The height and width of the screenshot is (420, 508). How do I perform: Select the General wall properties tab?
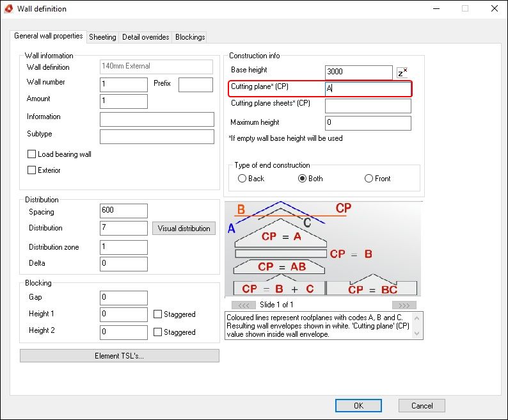[48, 36]
